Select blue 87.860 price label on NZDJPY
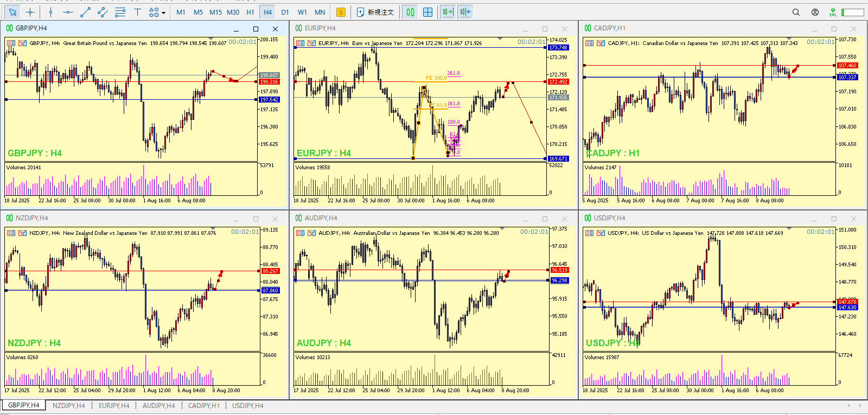The image size is (868, 415). pyautogui.click(x=270, y=291)
